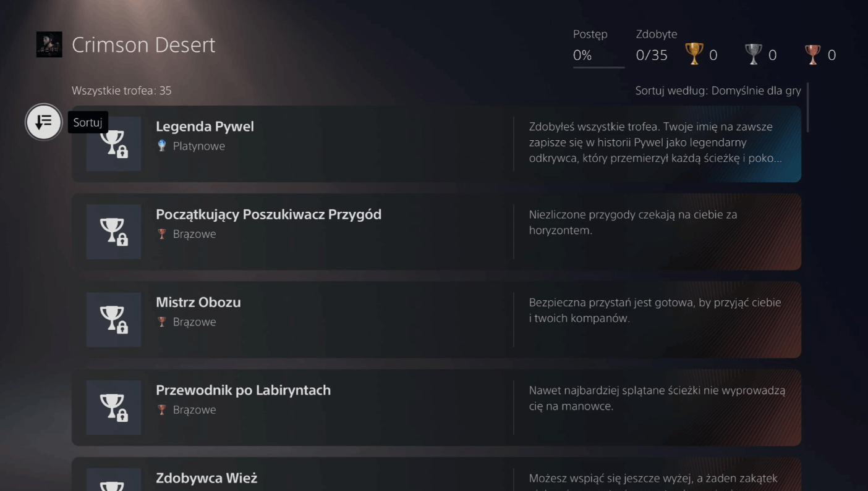Click locked trophy icon for Legenda Pywel
The image size is (868, 491).
[x=114, y=144]
